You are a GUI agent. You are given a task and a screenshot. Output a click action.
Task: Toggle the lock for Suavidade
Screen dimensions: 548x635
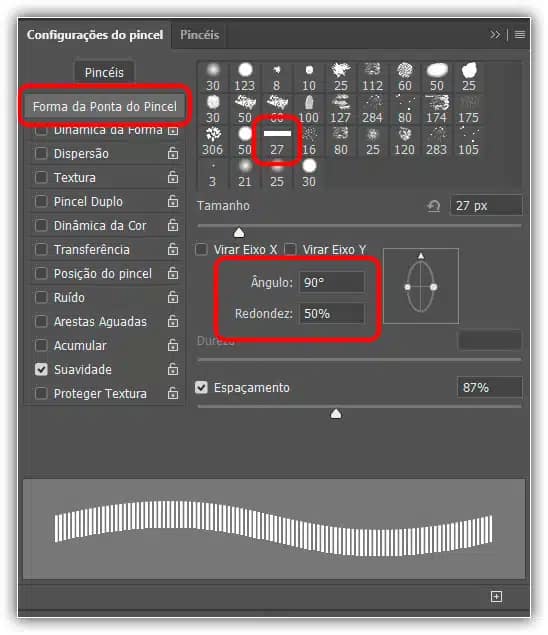(x=173, y=369)
